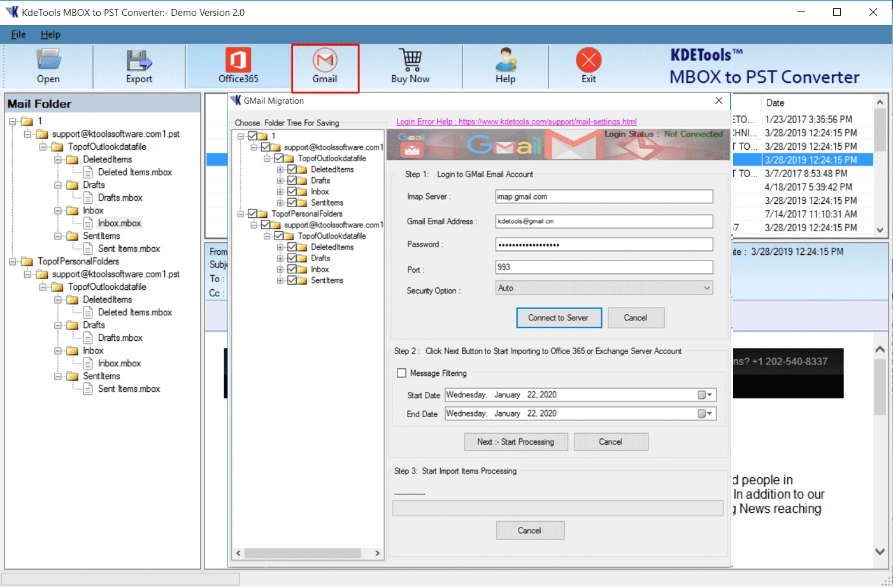Screen dimensions: 893x588
Task: Select support@ktoolssoftware.com1.pst under root 1 in Mail Folder
Action: click(116, 134)
